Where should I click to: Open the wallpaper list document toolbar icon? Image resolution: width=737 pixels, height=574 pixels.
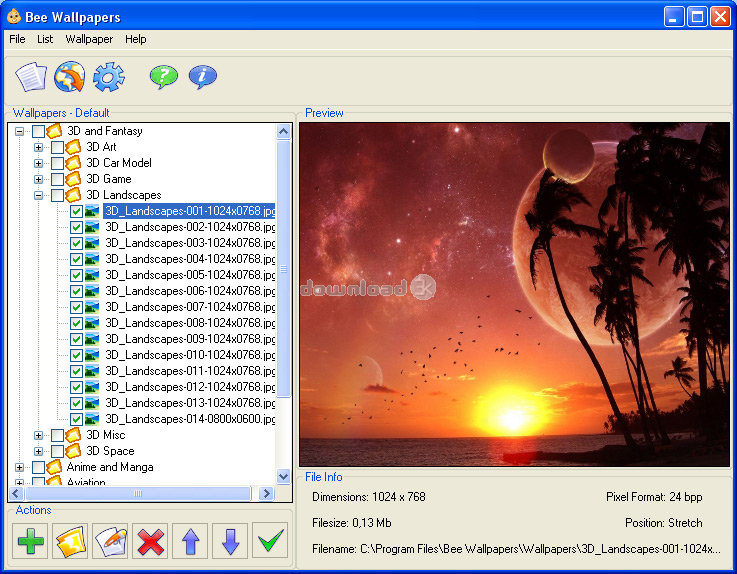[x=31, y=77]
